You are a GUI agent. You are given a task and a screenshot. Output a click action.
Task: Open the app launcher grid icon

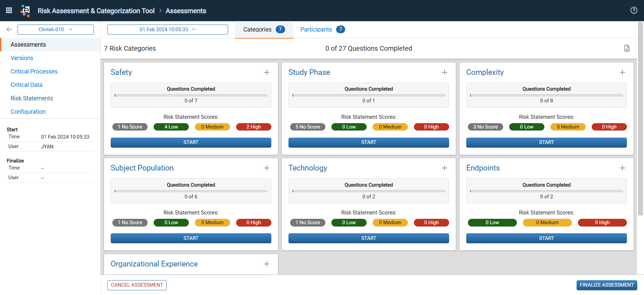(9, 10)
